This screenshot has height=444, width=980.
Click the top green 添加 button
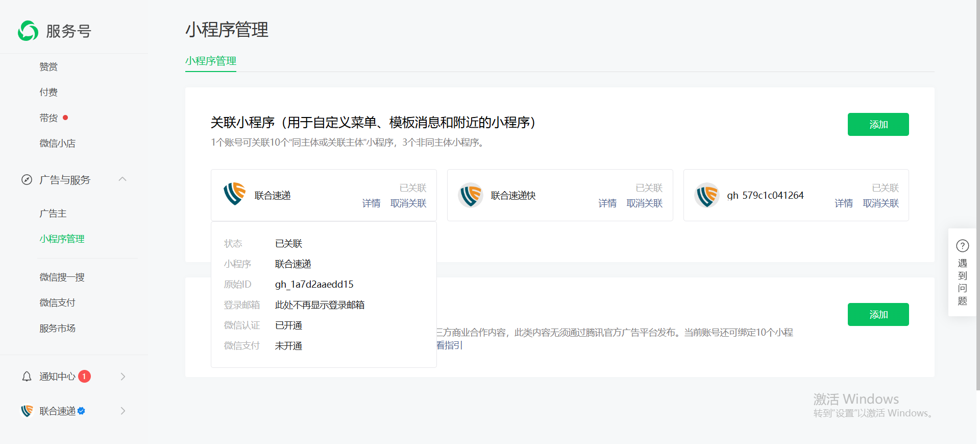pos(878,124)
